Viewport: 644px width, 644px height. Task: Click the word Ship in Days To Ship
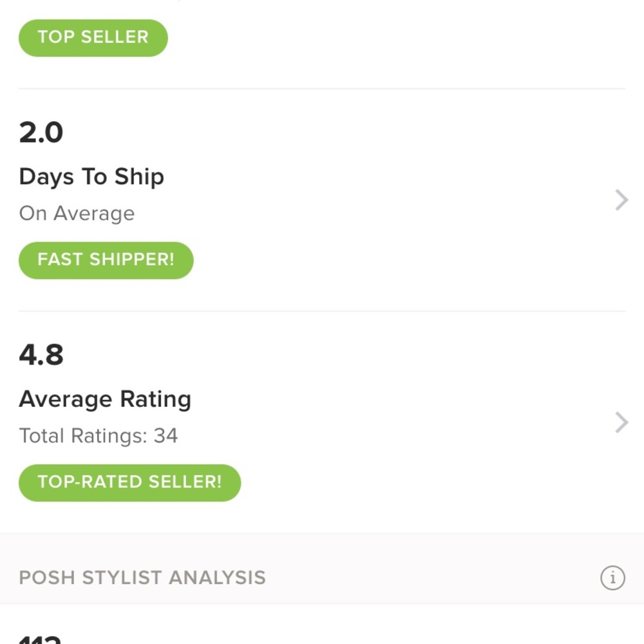(139, 176)
